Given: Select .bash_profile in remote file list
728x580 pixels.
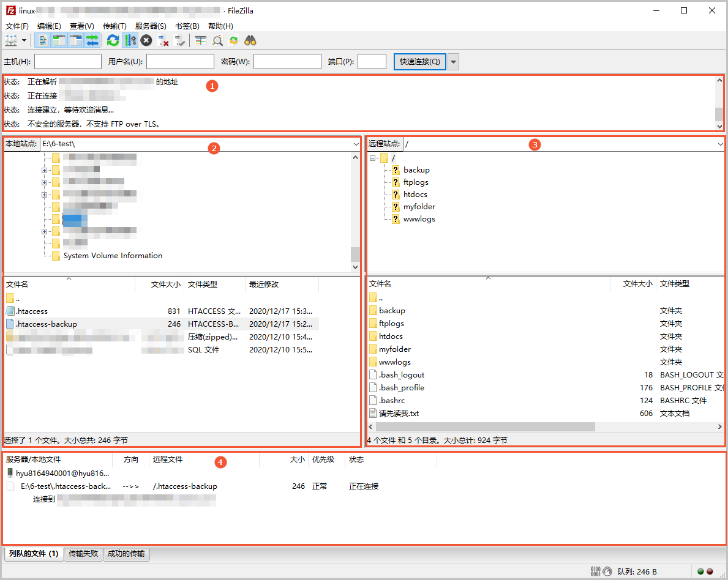Looking at the screenshot, I should pos(546,388).
